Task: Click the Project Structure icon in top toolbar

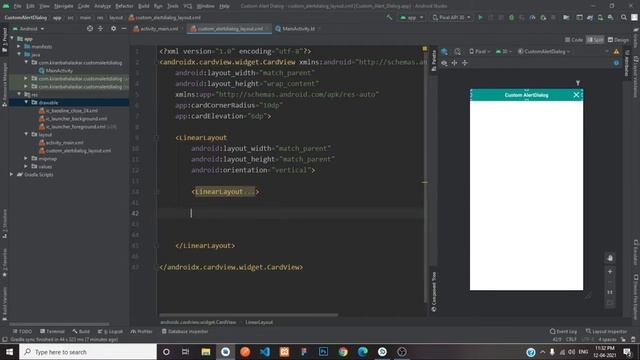Action: coord(566,18)
